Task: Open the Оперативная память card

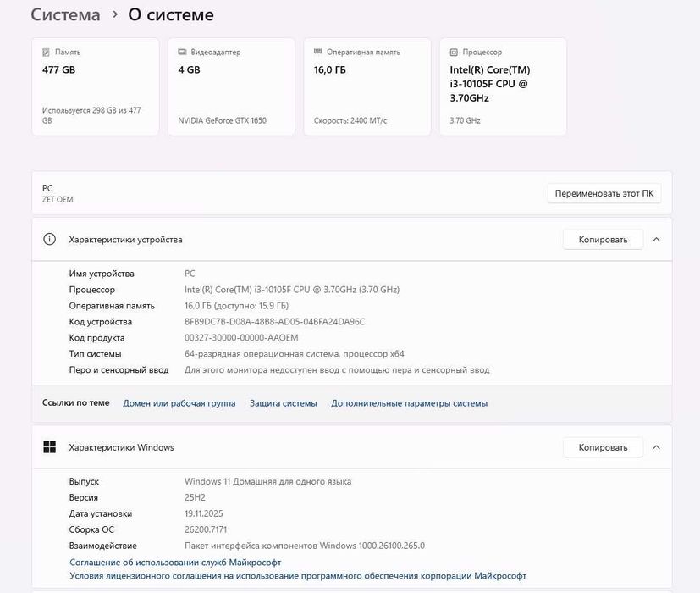Action: point(367,86)
